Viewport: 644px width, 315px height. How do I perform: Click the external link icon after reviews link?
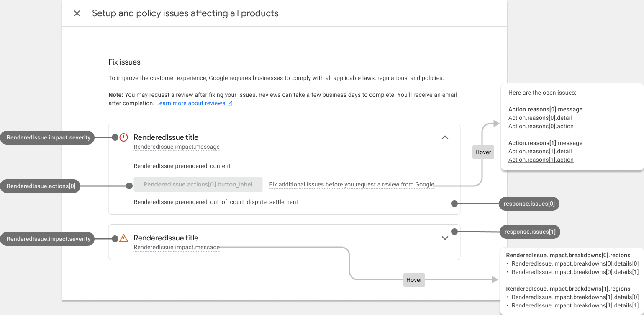coord(230,103)
